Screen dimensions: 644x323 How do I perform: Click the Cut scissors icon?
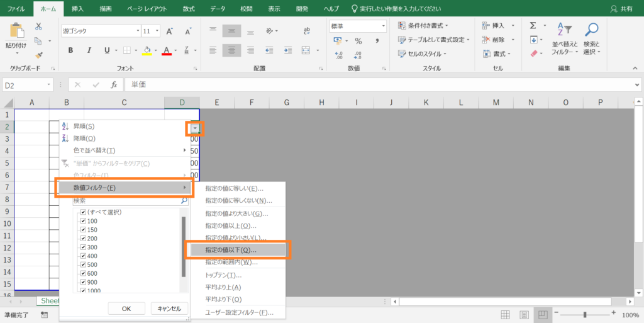(38, 26)
